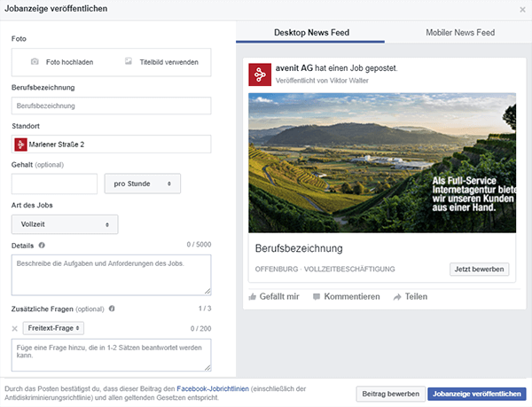Screen dimensions: 532x407
Task: Click the Kommentieren speech bubble icon
Action: (x=317, y=297)
